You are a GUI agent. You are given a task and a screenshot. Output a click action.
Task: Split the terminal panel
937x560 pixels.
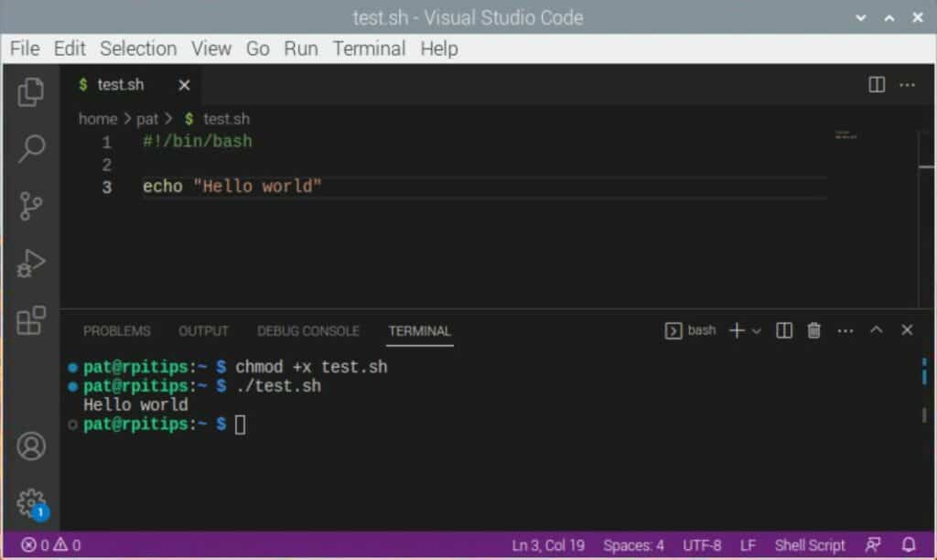pos(784,330)
